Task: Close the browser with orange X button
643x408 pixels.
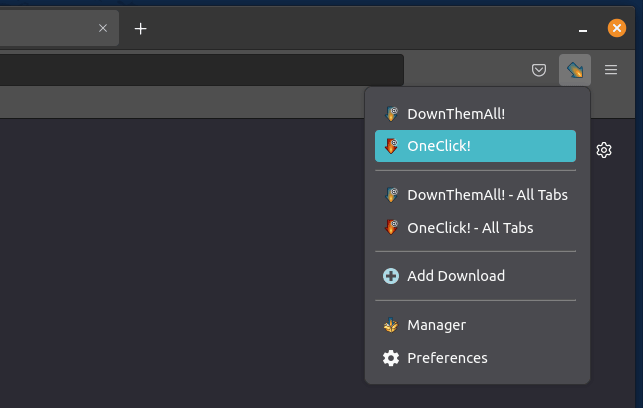Action: click(617, 28)
